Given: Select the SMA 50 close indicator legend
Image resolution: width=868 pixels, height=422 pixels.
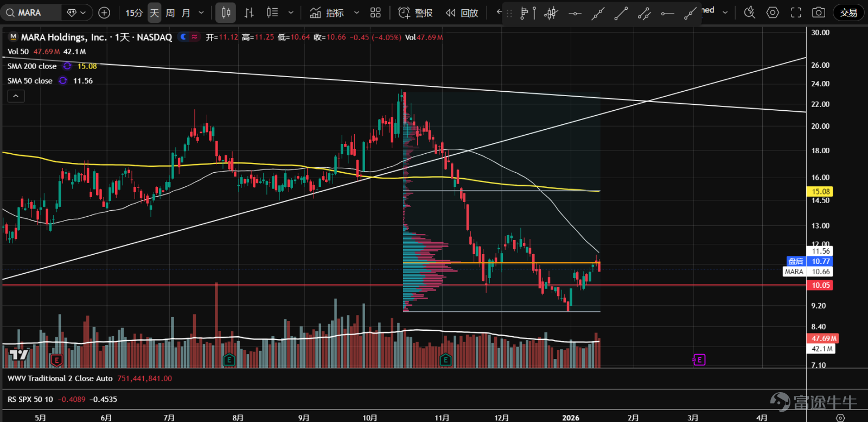Looking at the screenshot, I should 30,81.
